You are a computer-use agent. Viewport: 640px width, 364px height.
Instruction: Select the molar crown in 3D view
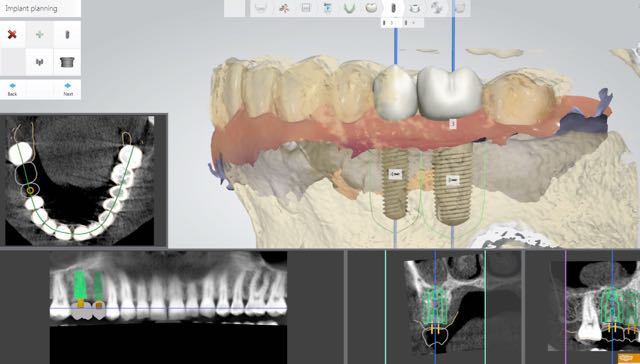pos(450,92)
